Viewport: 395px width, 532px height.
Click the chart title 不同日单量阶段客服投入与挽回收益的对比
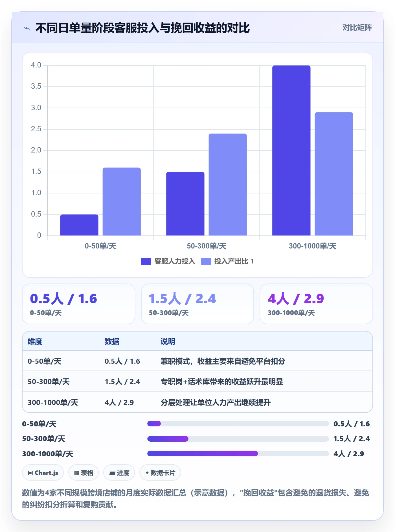pyautogui.click(x=142, y=28)
